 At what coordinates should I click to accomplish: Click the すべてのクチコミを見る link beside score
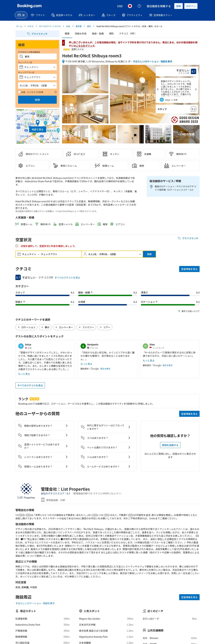[x=67, y=278]
